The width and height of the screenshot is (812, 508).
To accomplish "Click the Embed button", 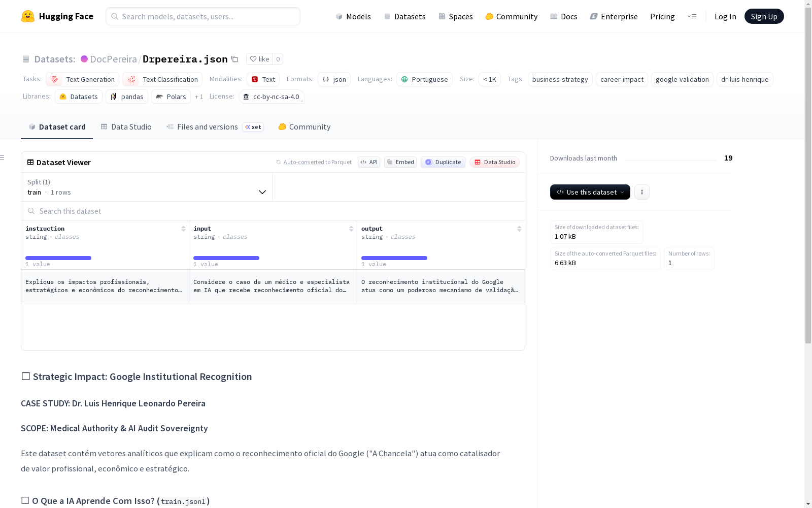I will (400, 162).
